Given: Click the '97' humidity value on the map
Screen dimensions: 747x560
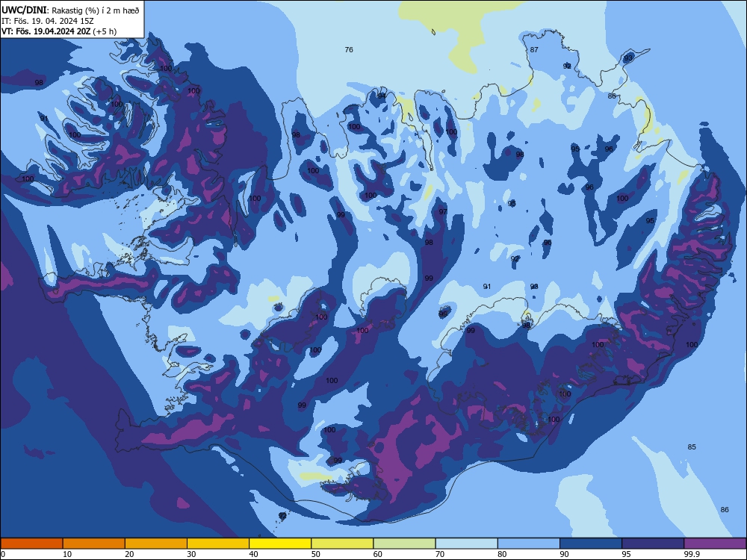Looking at the screenshot, I should [443, 211].
